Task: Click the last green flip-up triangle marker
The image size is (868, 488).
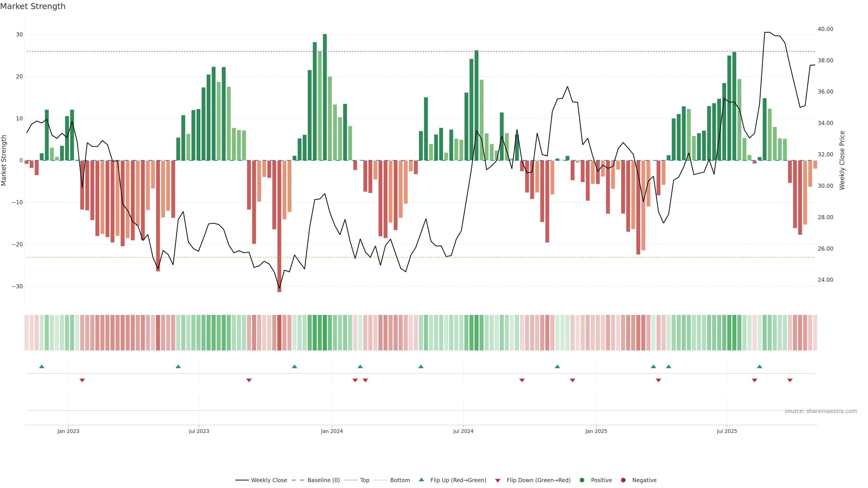Action: coord(759,366)
